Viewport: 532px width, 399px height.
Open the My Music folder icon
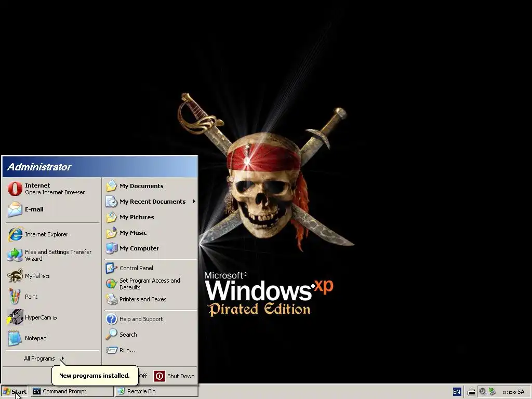click(111, 233)
